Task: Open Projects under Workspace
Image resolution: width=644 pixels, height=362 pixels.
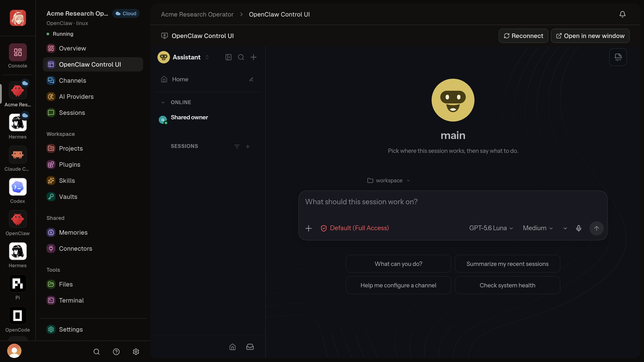Action: pyautogui.click(x=93, y=148)
